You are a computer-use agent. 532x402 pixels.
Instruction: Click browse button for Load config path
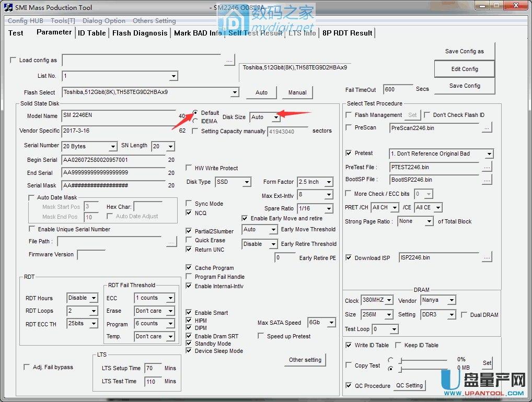tap(229, 61)
